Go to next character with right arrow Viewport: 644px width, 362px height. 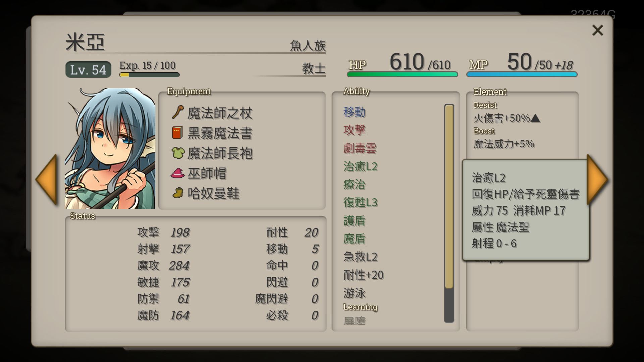598,180
